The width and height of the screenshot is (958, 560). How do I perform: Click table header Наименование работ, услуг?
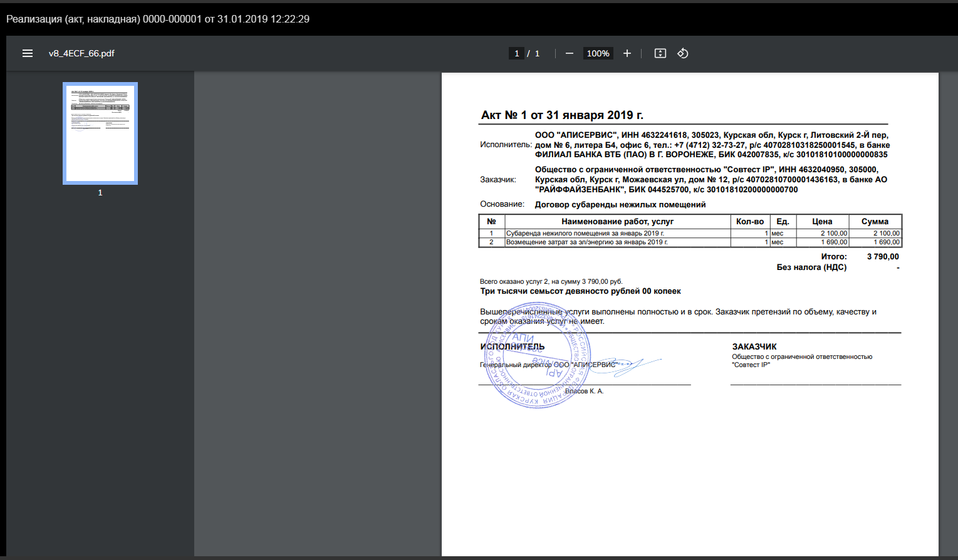(618, 222)
